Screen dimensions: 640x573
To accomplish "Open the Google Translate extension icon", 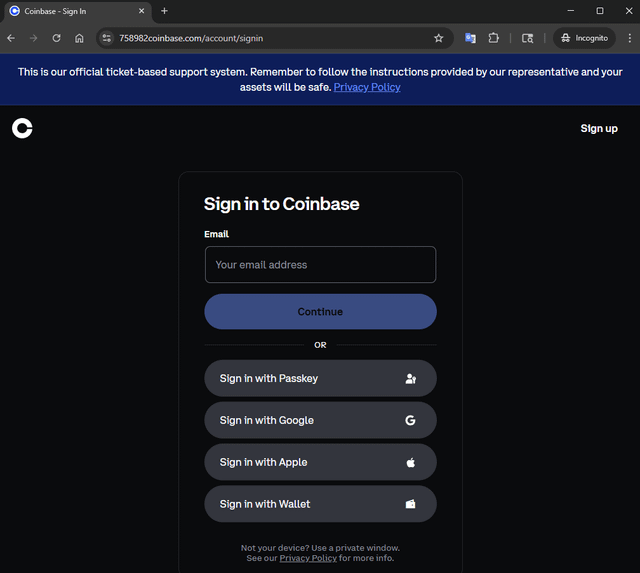I will pos(470,38).
